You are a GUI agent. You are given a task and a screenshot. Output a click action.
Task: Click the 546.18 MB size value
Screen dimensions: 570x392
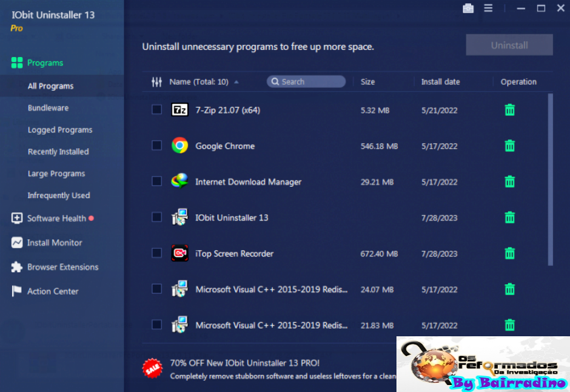click(379, 146)
